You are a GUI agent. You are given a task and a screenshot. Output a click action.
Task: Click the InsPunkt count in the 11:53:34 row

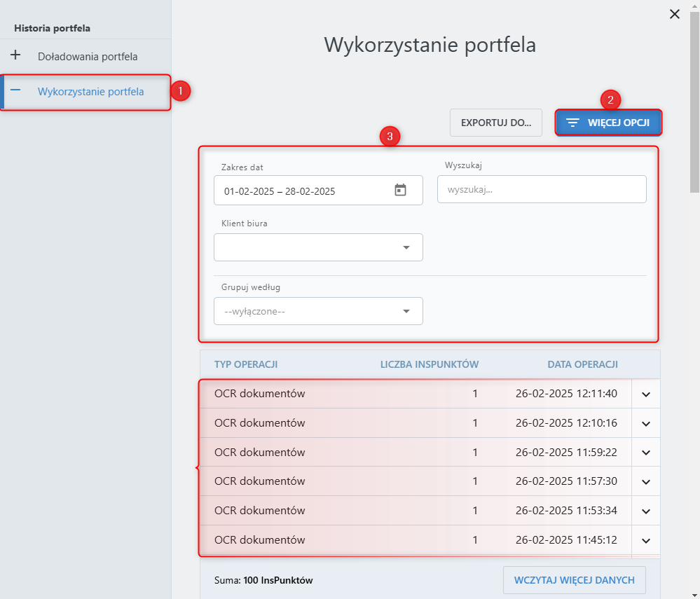(x=475, y=510)
